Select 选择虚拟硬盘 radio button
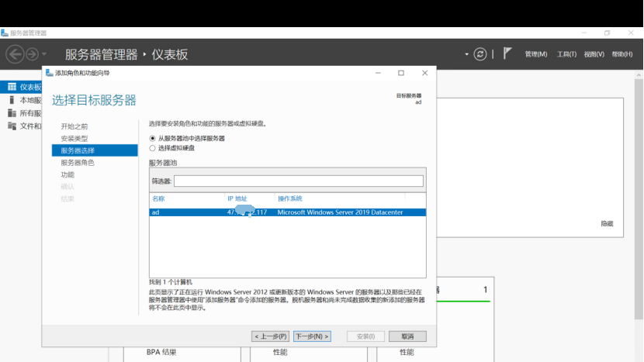644x362 pixels. click(x=152, y=148)
